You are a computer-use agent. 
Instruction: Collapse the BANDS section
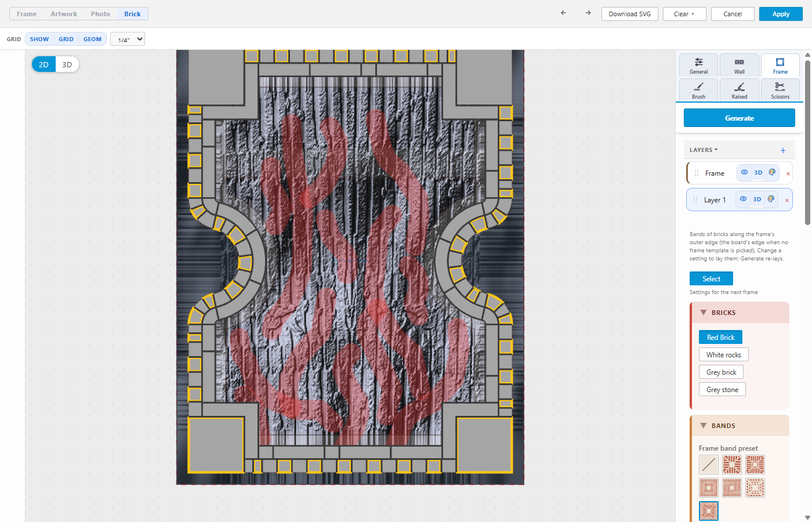pos(740,425)
